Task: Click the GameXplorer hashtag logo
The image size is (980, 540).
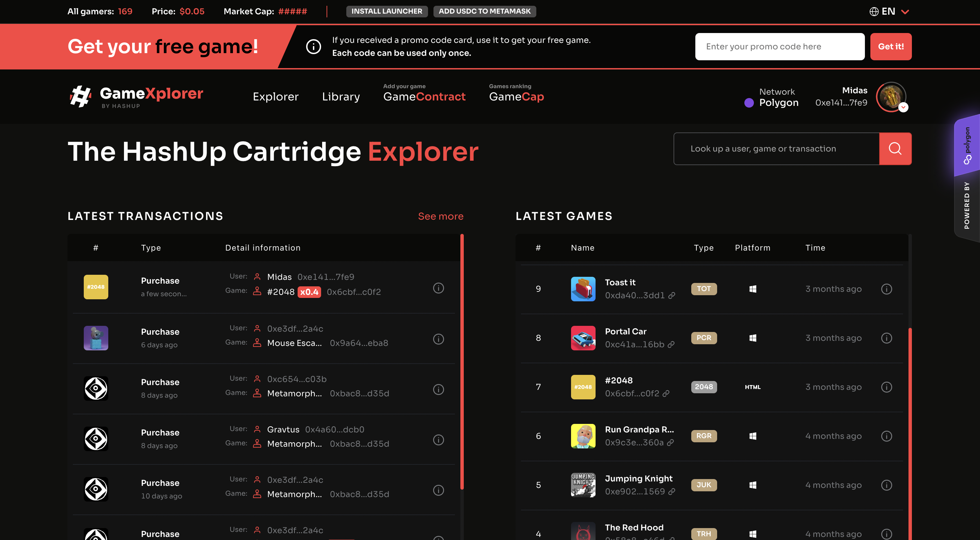Action: tap(80, 97)
